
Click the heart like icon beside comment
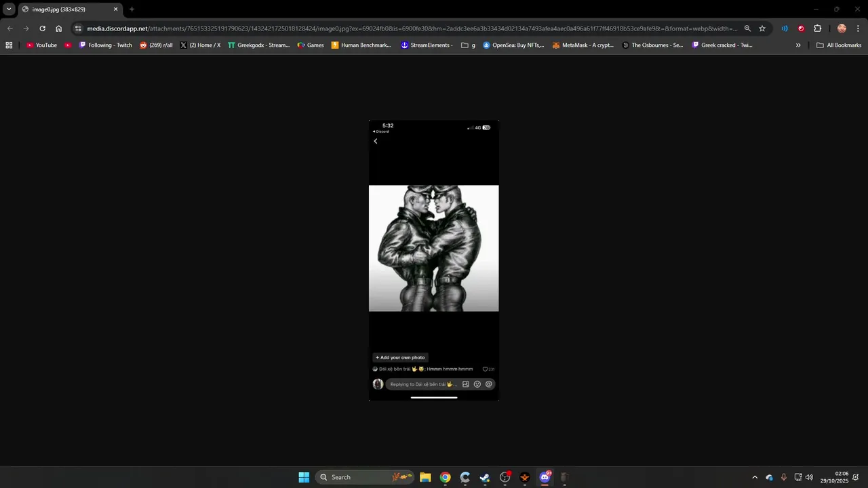pos(485,369)
